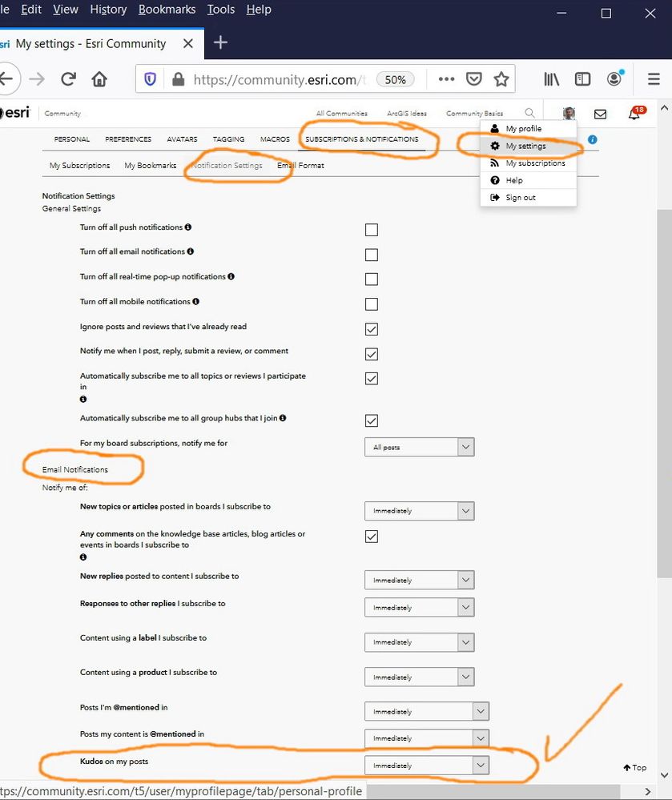Image resolution: width=672 pixels, height=800 pixels.
Task: Select My profile in user menu
Action: [x=528, y=129]
